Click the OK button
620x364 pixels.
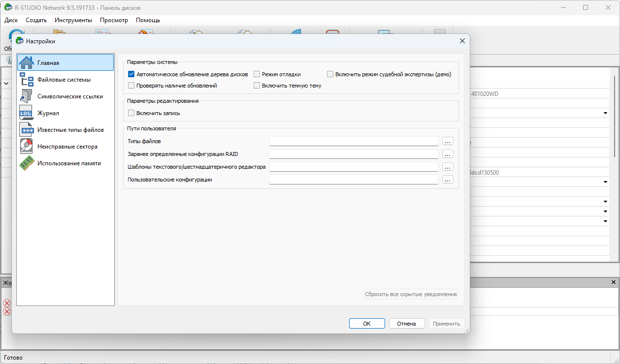[367, 324]
